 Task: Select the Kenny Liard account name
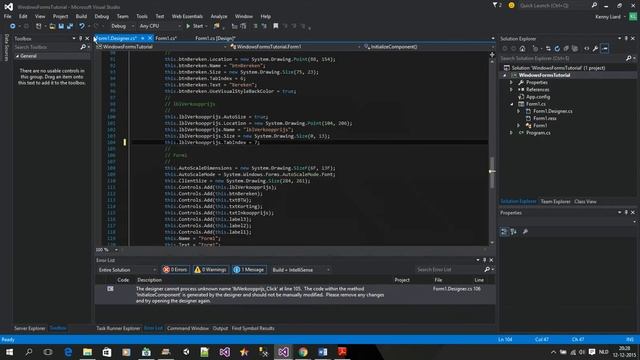(x=607, y=17)
